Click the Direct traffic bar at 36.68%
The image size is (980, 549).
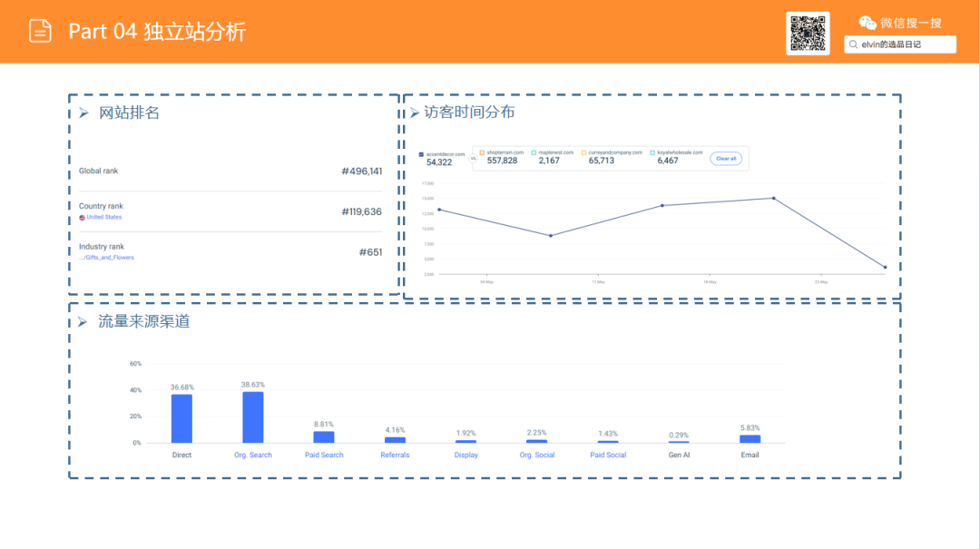pos(181,419)
